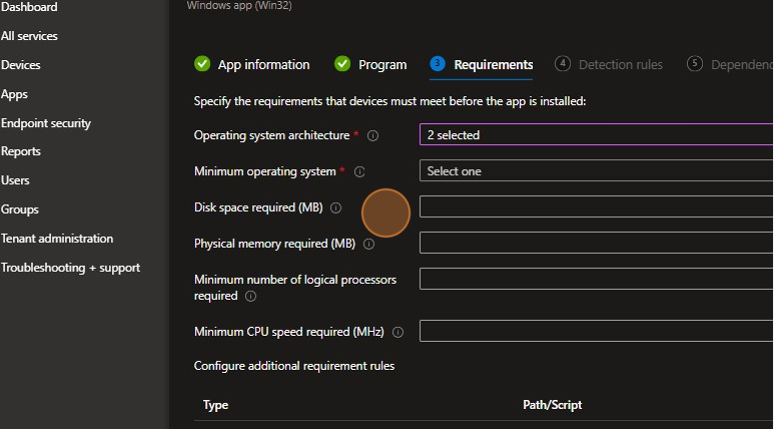Focus the Physical memory required field
Viewport: 774px width, 429px height.
(x=596, y=243)
